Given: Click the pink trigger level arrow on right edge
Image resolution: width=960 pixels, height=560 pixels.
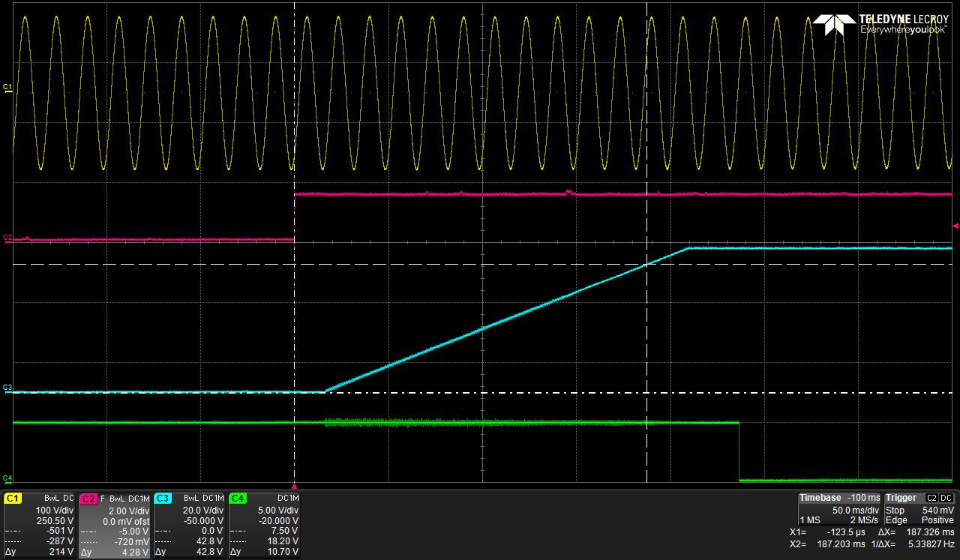Looking at the screenshot, I should pos(955,225).
